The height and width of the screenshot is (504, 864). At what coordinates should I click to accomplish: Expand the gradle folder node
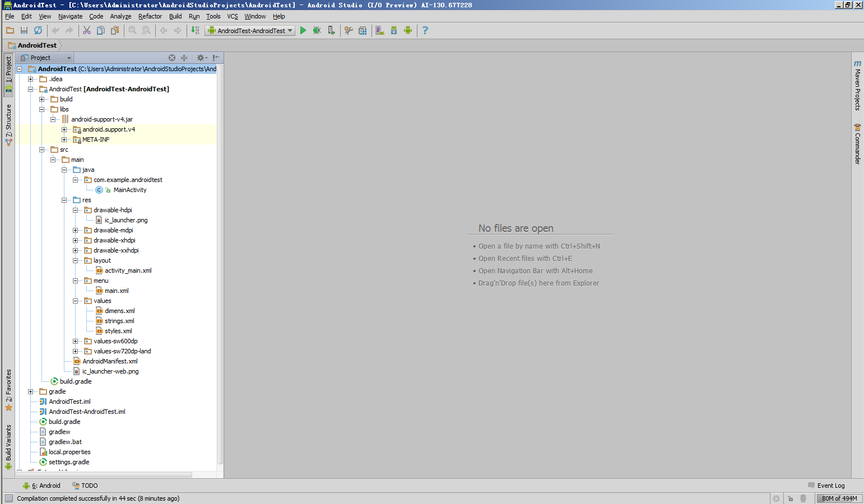[x=30, y=391]
